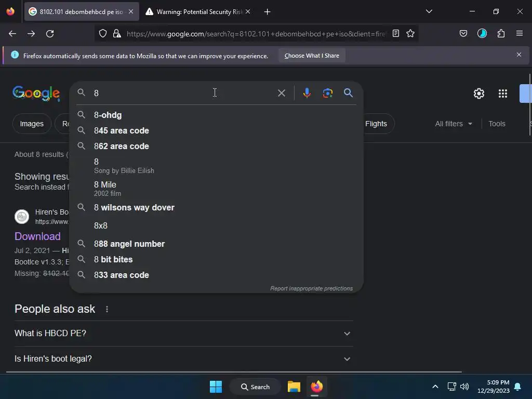This screenshot has width=532, height=399.
Task: Open the search Tools option
Action: pyautogui.click(x=497, y=124)
